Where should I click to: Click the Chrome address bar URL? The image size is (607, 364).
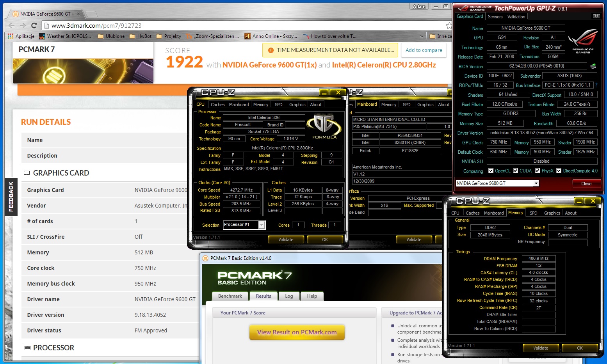coord(96,25)
